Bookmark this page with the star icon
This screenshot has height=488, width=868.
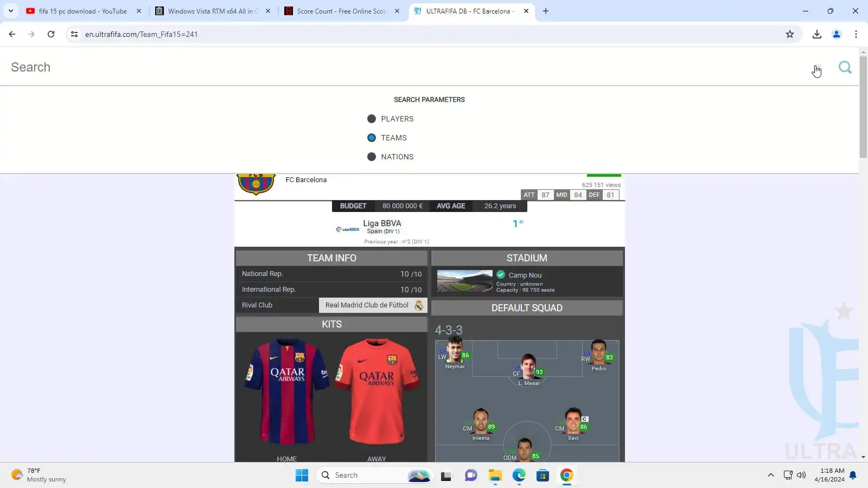coord(790,34)
